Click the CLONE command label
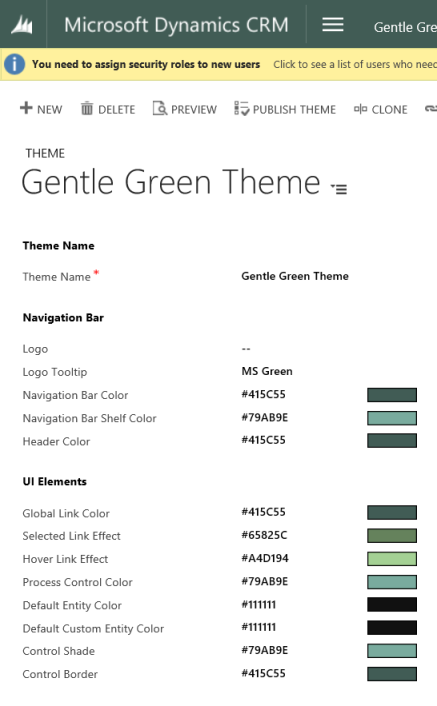The image size is (437, 706). tap(389, 109)
